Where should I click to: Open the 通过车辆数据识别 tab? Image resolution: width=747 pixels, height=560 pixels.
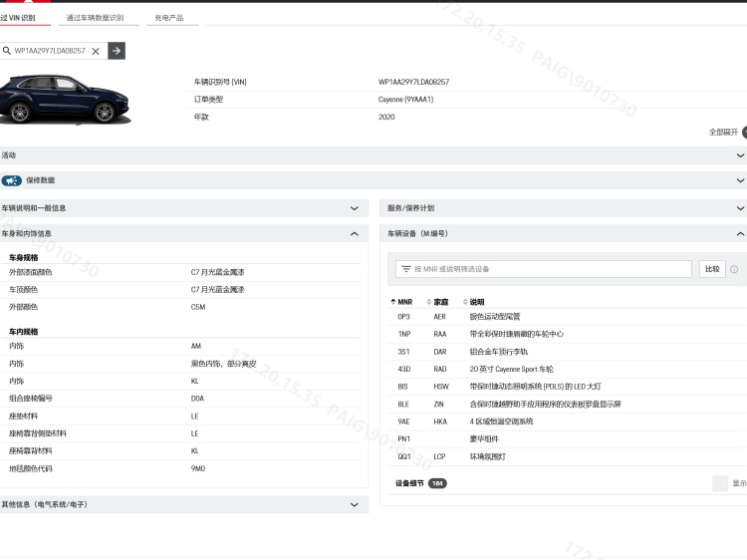click(95, 18)
